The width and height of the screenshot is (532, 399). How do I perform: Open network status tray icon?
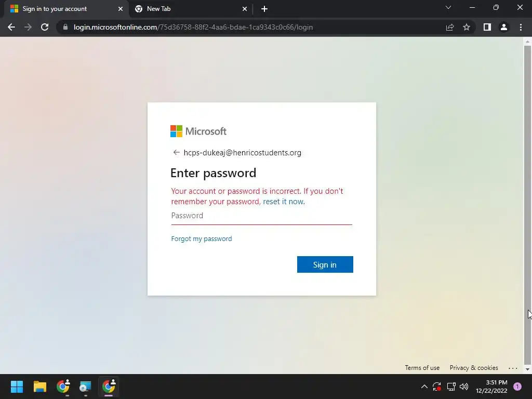tap(451, 387)
